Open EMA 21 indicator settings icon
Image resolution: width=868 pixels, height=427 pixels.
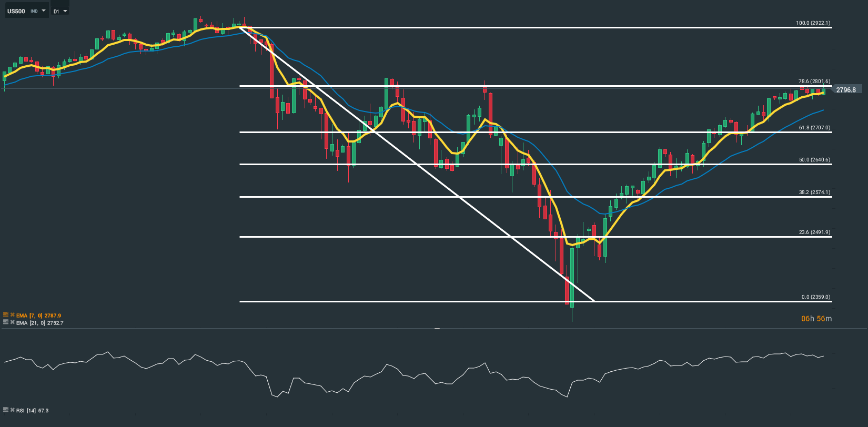[x=6, y=322]
